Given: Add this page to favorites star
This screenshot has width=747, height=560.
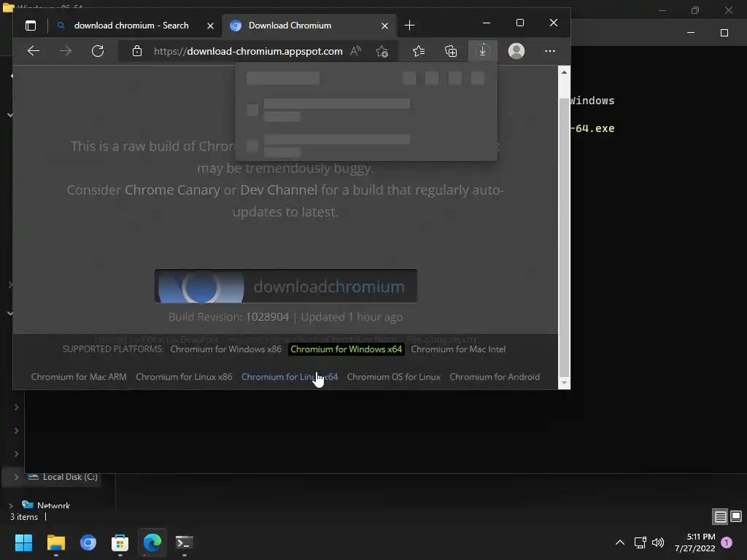Looking at the screenshot, I should 382,51.
